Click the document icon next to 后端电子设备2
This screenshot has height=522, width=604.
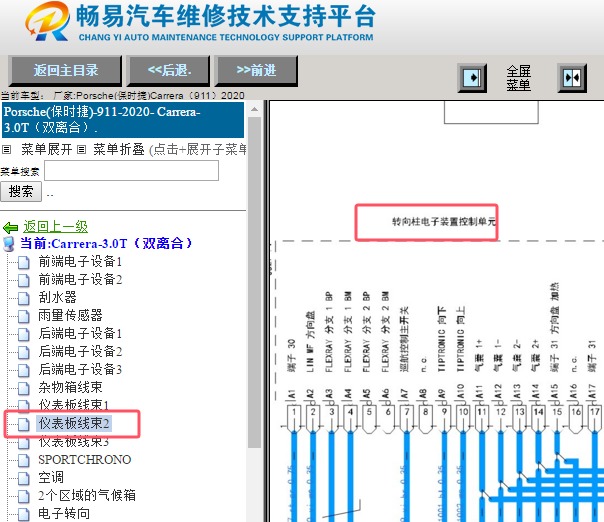pyautogui.click(x=23, y=352)
